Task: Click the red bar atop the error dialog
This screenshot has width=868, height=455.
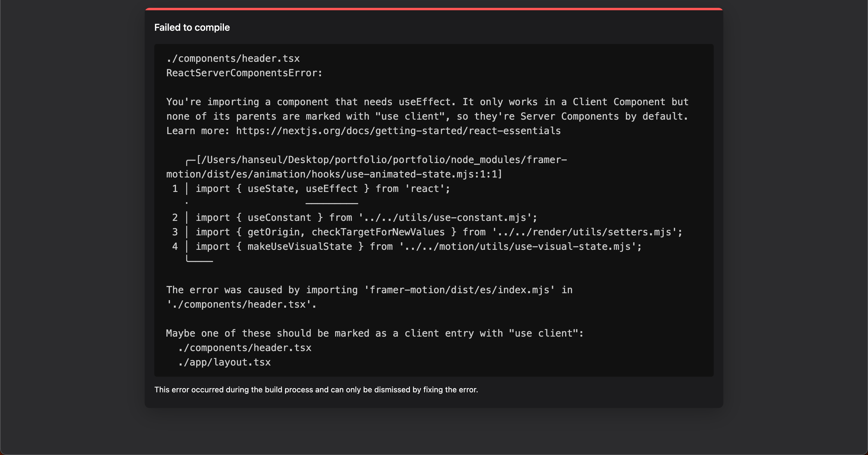Action: [434, 9]
